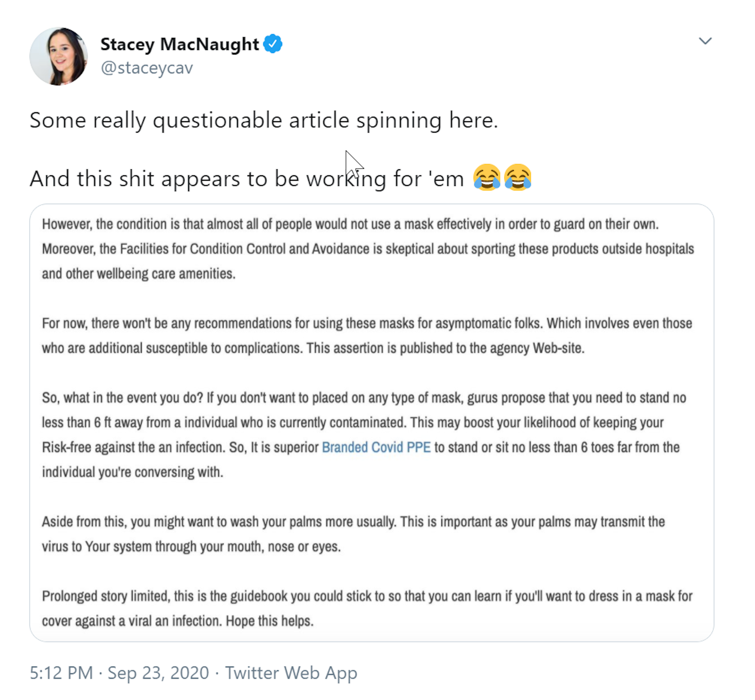Click the "Hope this helps." sentence
Screen dimensions: 755x700
(270, 621)
